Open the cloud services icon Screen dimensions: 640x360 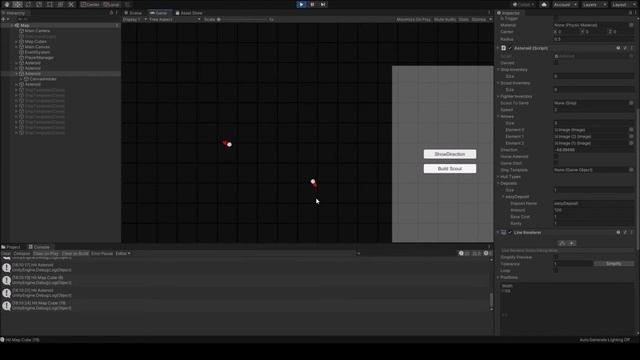(544, 4)
